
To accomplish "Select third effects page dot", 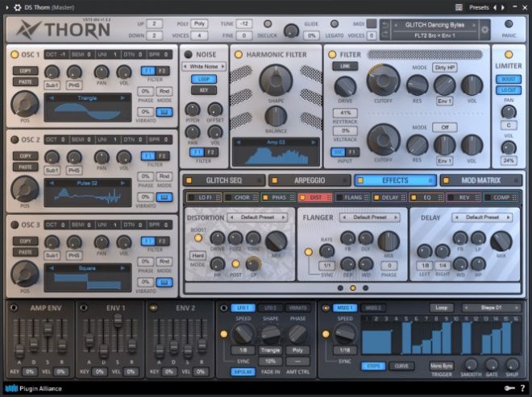I will click(x=365, y=287).
